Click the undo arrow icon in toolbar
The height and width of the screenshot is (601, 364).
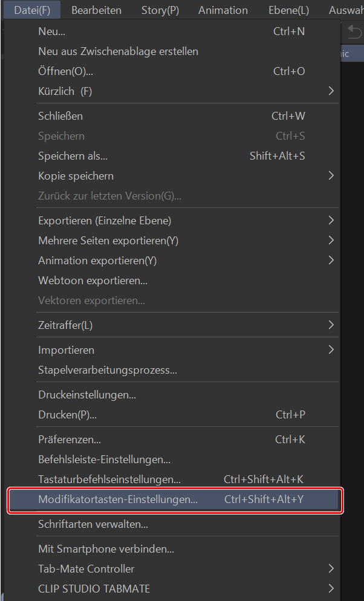354,31
